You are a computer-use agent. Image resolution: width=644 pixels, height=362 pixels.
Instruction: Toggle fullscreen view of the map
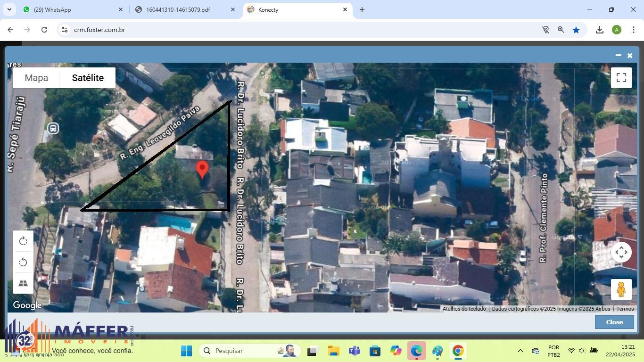621,78
